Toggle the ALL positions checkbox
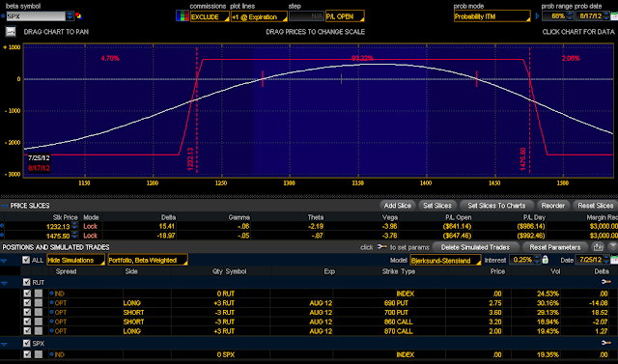The width and height of the screenshot is (618, 364). [x=26, y=260]
